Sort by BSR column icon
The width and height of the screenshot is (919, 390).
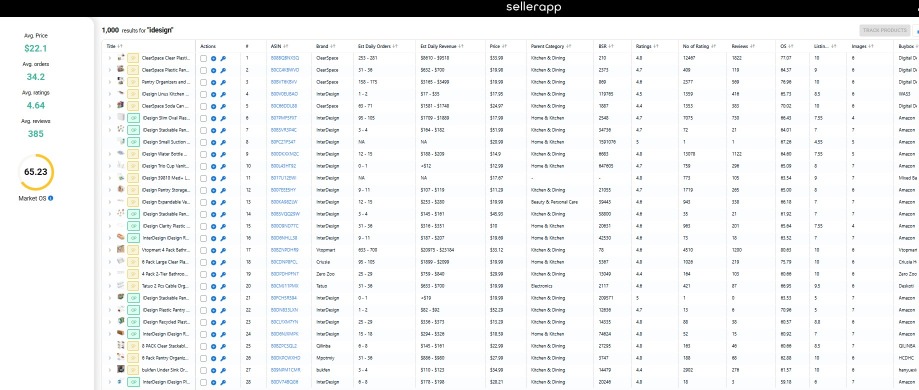tap(611, 46)
